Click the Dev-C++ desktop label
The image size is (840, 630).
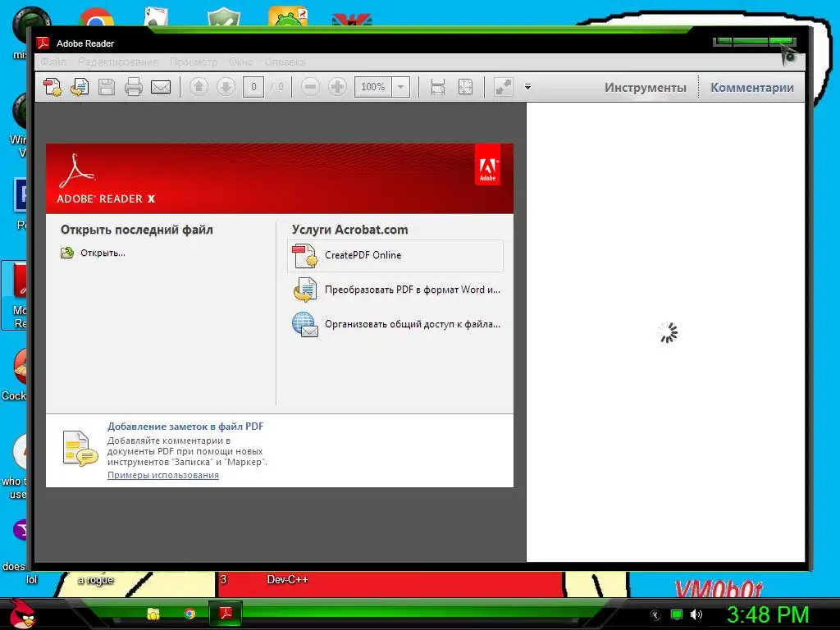tap(287, 580)
